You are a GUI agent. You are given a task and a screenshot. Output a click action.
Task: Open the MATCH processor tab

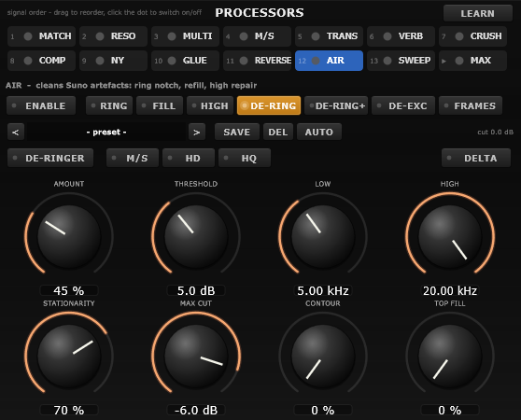tap(41, 36)
